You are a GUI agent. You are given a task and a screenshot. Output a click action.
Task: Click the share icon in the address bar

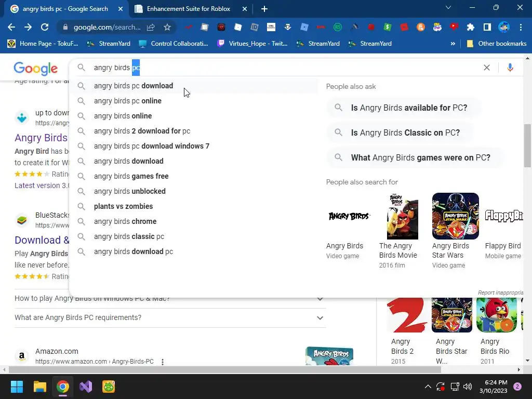click(x=151, y=27)
